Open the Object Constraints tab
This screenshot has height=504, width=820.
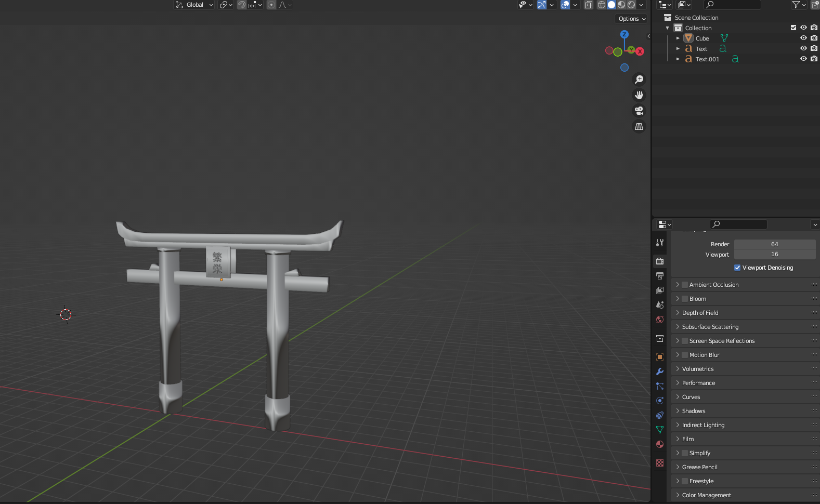[660, 415]
